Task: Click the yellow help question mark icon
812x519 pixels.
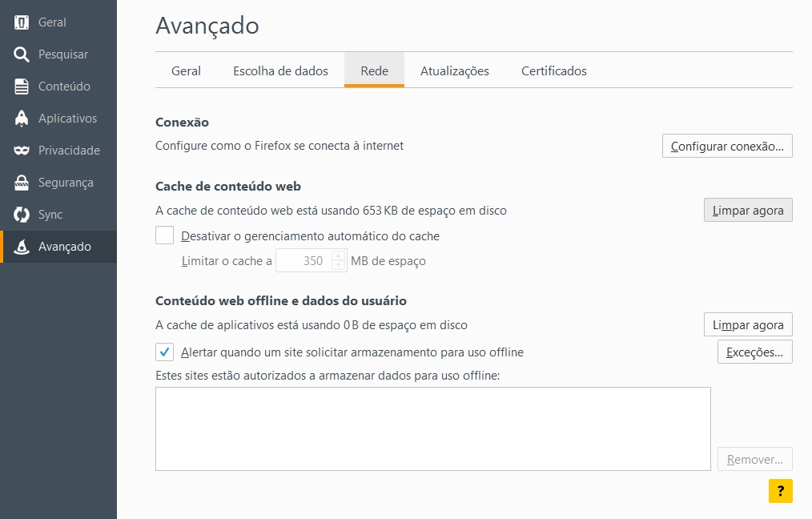Action: pyautogui.click(x=780, y=491)
